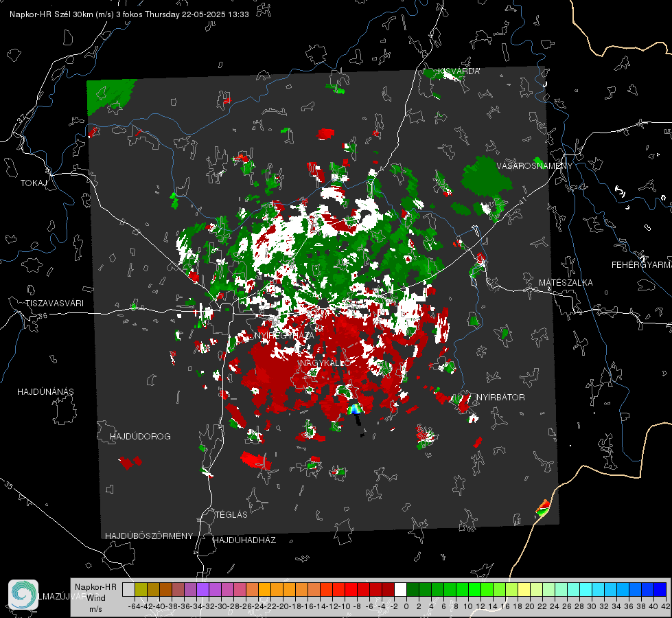This screenshot has width=672, height=618.
Task: Select the bright purple swatch between -34 and -32
Action: coord(202,589)
